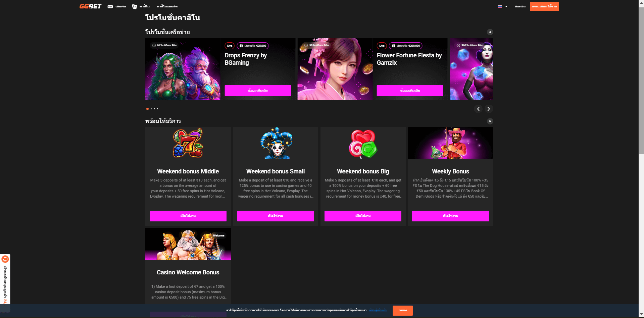Open Drops Frenzy by BGaming details button
644x318 pixels.
tap(258, 91)
